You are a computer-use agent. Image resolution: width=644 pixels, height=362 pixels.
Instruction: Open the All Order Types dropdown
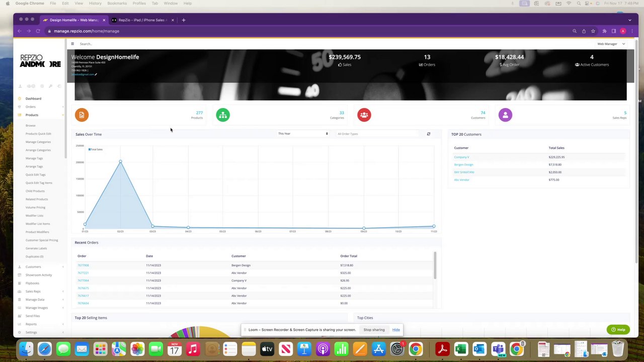(377, 134)
